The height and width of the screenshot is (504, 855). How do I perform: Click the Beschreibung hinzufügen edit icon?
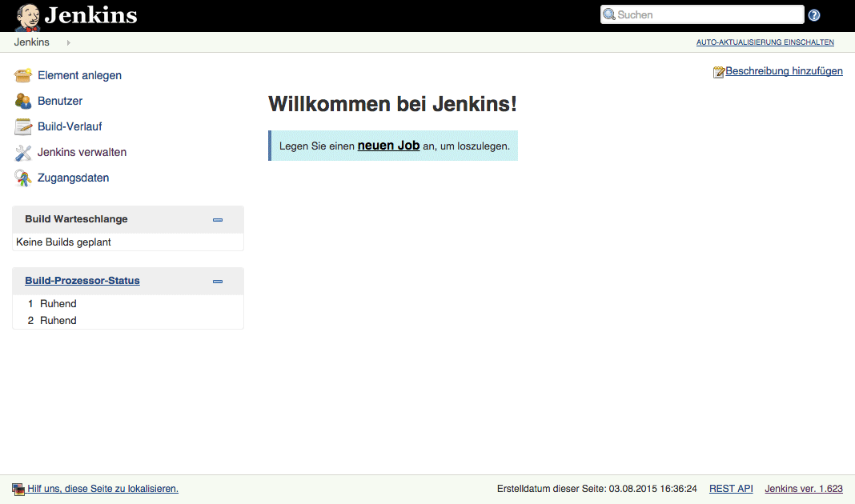[x=719, y=72]
